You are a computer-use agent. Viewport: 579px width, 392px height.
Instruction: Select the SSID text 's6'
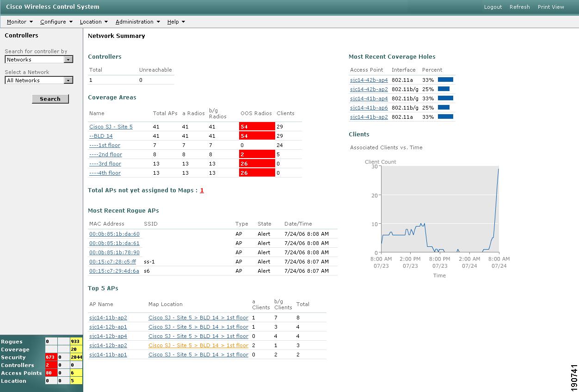click(x=147, y=271)
